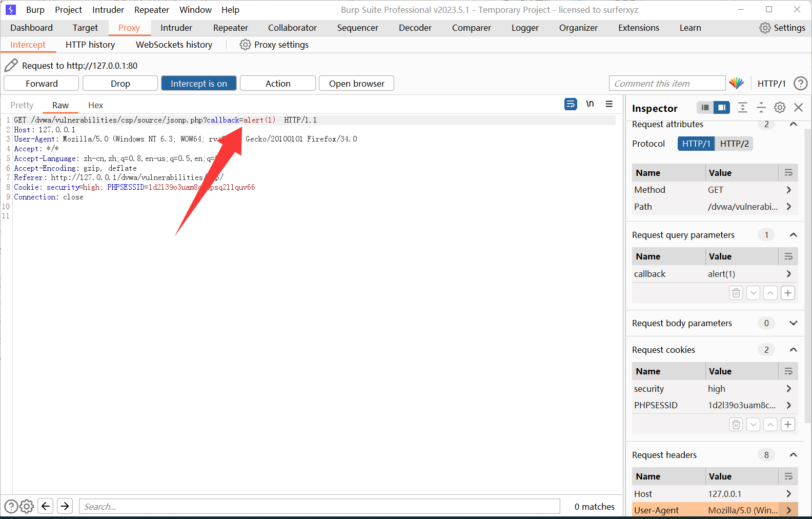Switch Inspector to right-docked layout
Image resolution: width=812 pixels, height=519 pixels.
pyautogui.click(x=722, y=107)
